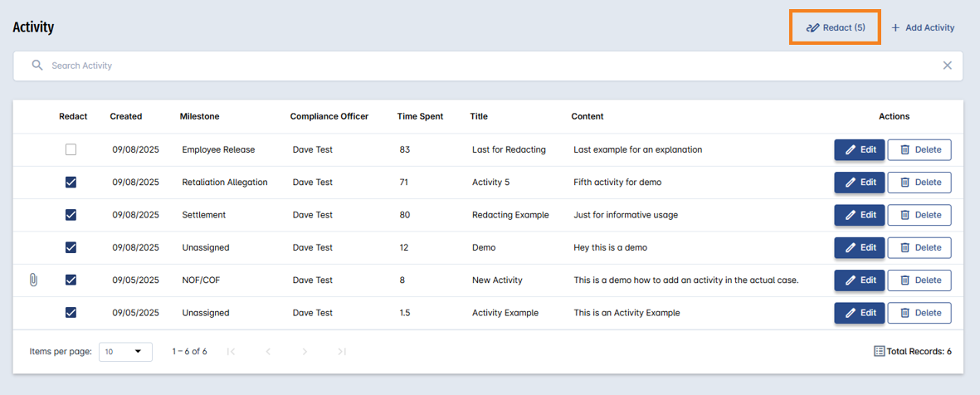Sort by Created column header
980x395 pixels.
pos(126,116)
